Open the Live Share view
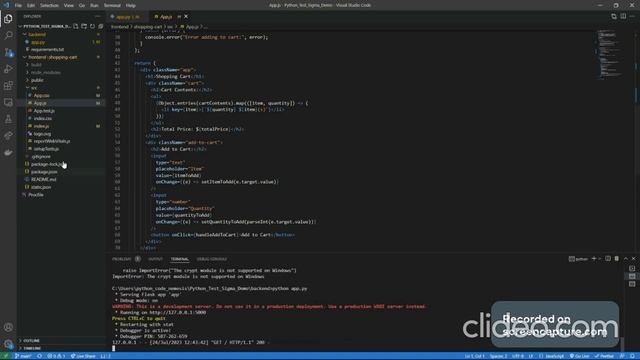The height and width of the screenshot is (360, 640). [x=8, y=136]
